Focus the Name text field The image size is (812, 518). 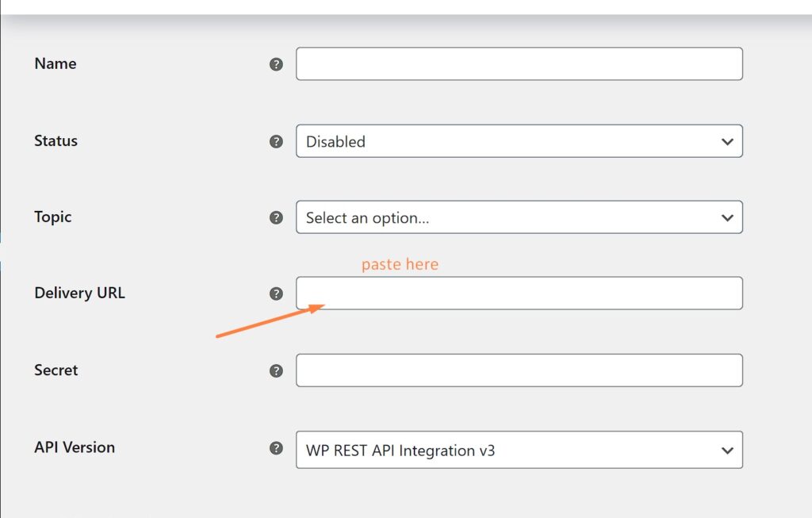(x=519, y=64)
